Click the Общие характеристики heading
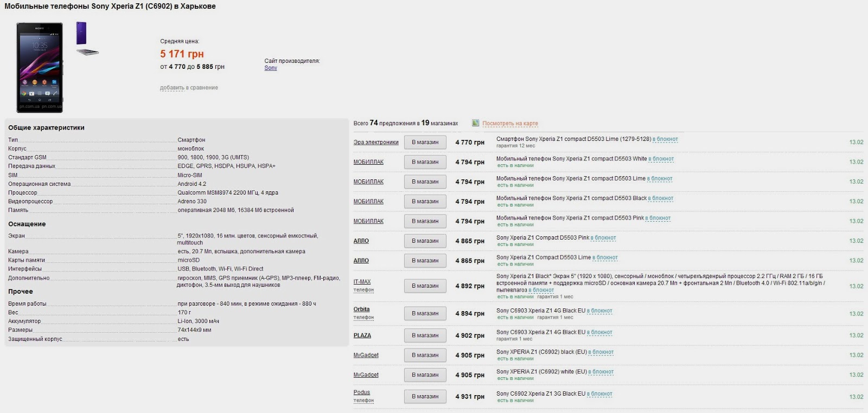Image resolution: width=868 pixels, height=413 pixels. 46,128
